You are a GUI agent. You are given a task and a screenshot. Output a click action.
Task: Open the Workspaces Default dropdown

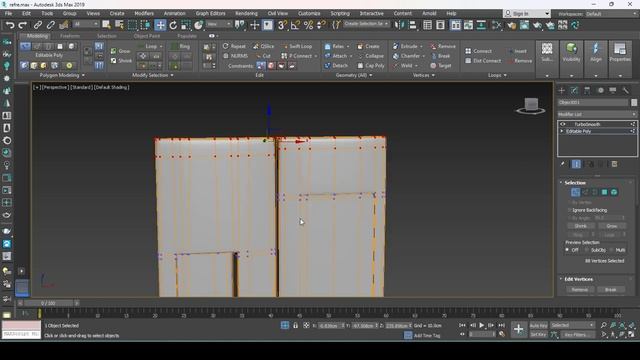tap(611, 14)
